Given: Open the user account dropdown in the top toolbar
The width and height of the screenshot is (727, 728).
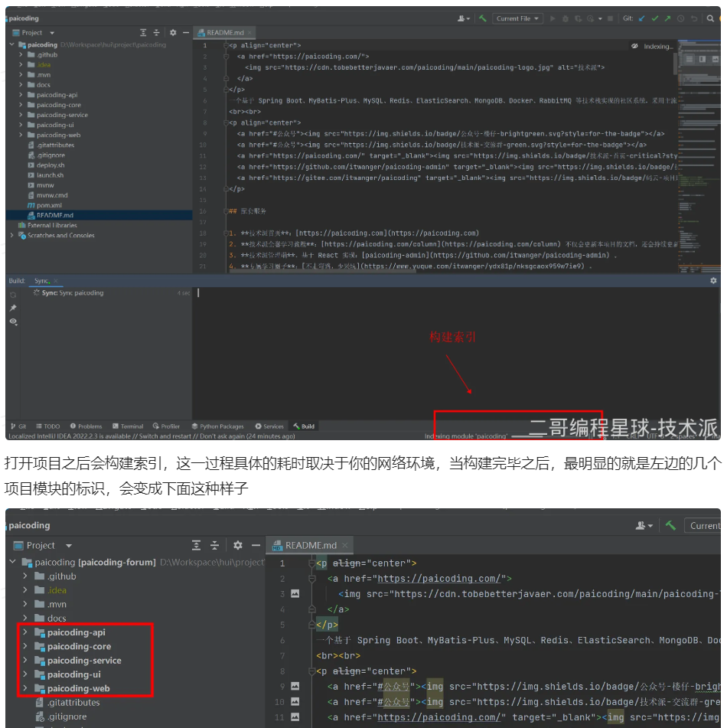Looking at the screenshot, I should pyautogui.click(x=463, y=18).
